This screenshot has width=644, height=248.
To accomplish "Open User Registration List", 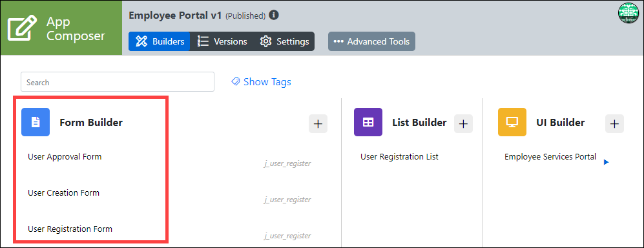I will tap(399, 156).
